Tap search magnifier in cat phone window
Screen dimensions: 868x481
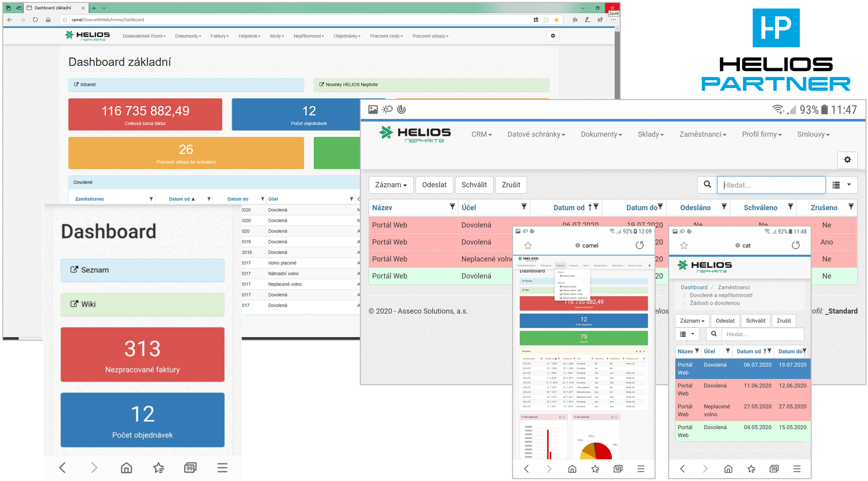tap(714, 334)
